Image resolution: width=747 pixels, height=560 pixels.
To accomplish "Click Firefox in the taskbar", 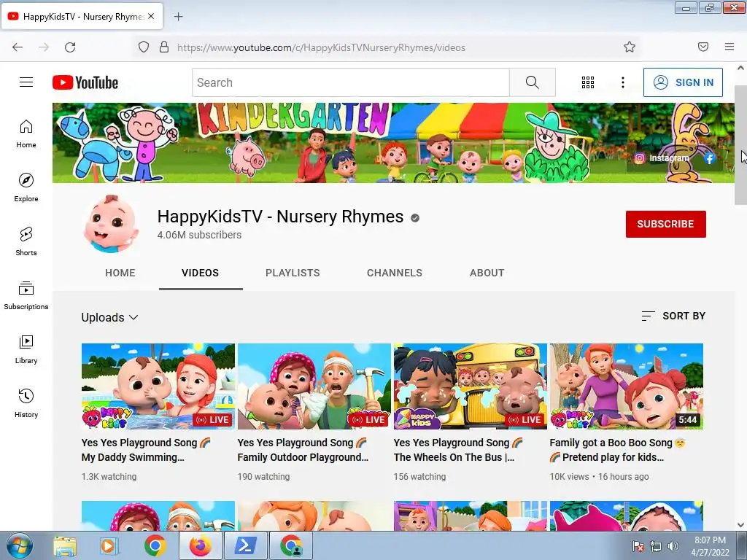I will [x=200, y=545].
